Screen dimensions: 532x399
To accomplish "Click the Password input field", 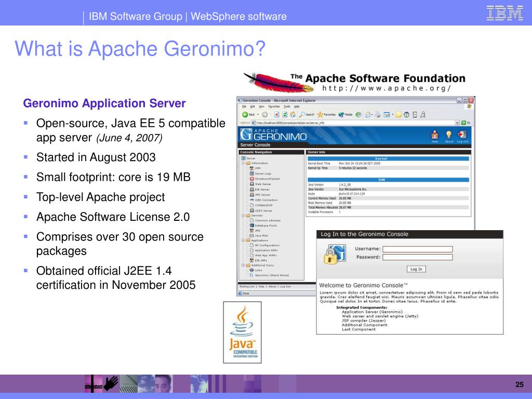I will (417, 257).
